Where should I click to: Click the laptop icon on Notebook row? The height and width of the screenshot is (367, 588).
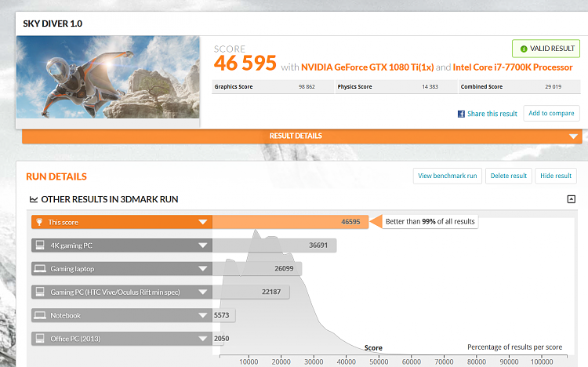(x=40, y=315)
